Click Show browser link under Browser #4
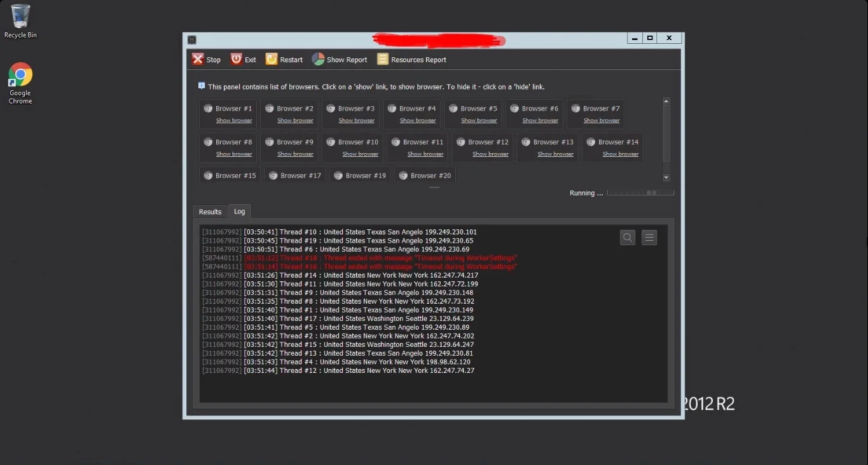The height and width of the screenshot is (465, 868). pyautogui.click(x=418, y=121)
